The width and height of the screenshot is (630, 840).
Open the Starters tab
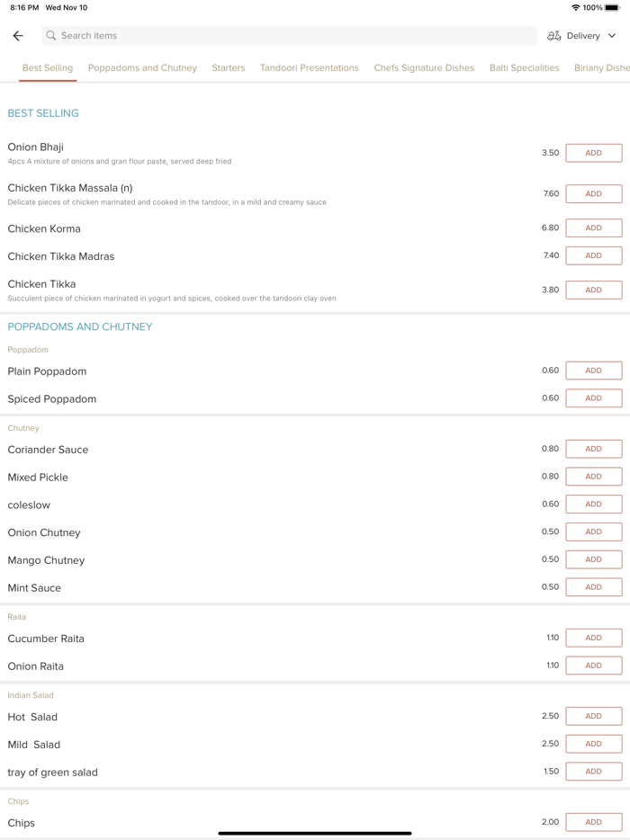pyautogui.click(x=229, y=67)
